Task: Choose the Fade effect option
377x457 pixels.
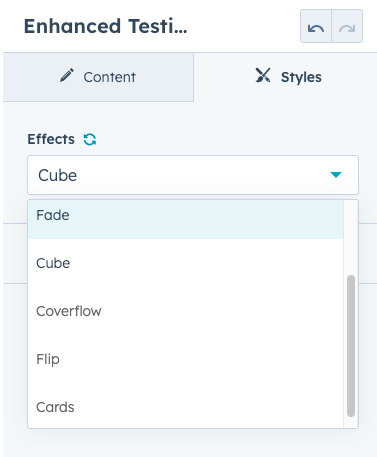Action: [185, 216]
